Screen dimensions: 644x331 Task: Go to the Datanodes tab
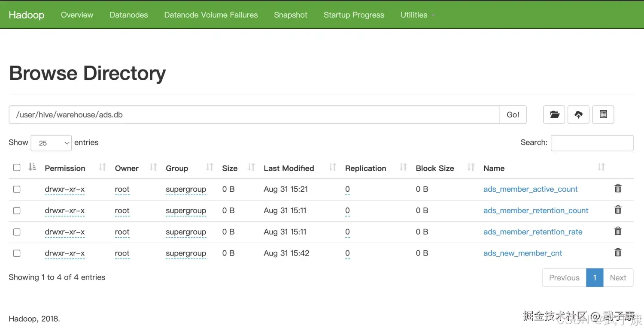tap(128, 15)
